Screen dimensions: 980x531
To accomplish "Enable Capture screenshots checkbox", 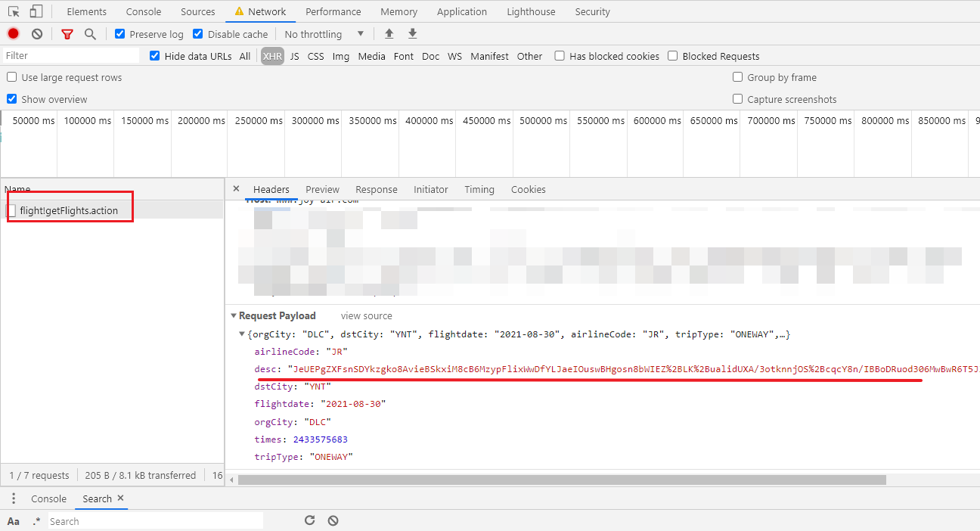I will (x=738, y=99).
